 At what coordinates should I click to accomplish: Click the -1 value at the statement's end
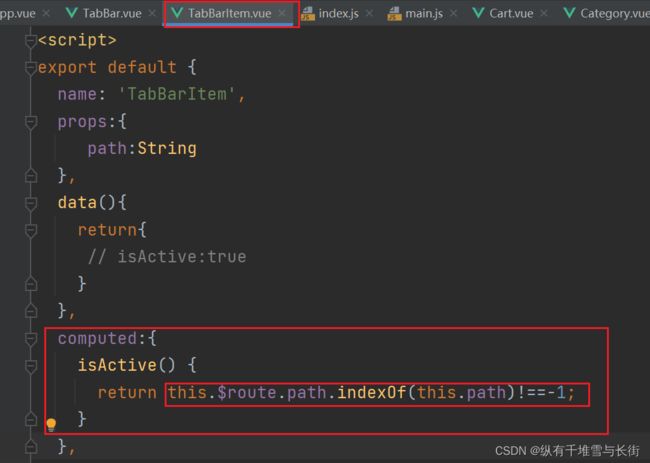coord(557,392)
